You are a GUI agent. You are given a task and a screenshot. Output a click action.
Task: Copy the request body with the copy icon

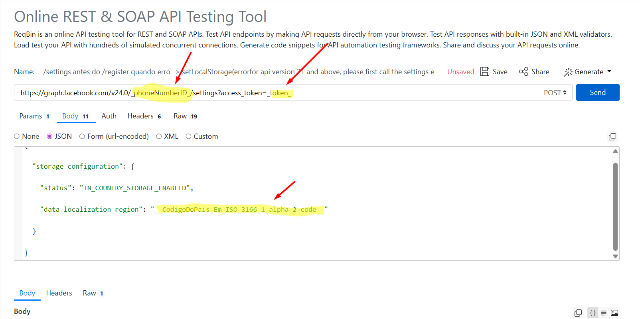click(612, 137)
